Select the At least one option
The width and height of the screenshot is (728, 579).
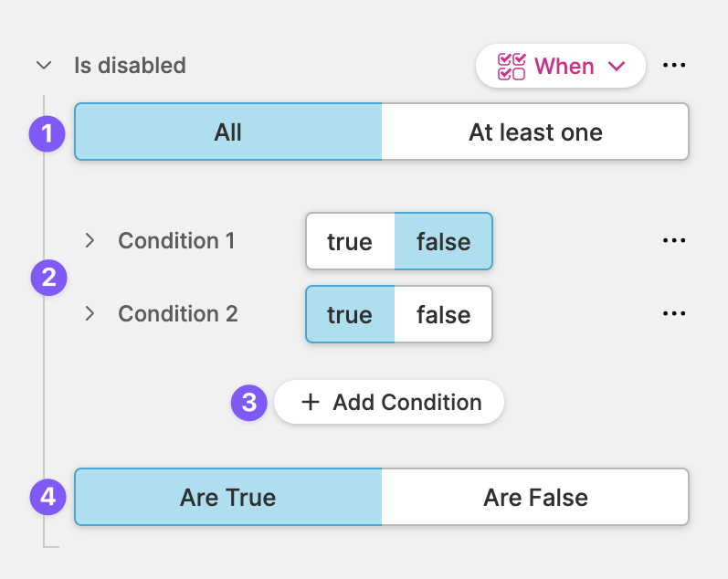[535, 132]
